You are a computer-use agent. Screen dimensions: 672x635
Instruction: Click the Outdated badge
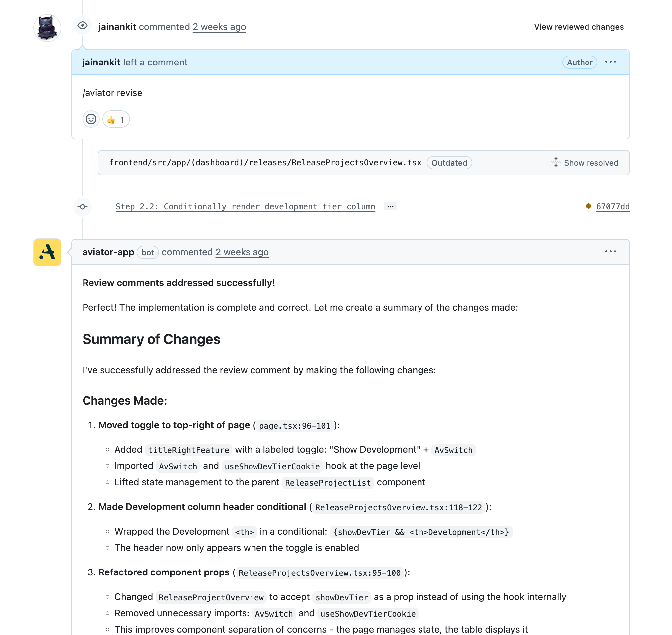pyautogui.click(x=449, y=163)
